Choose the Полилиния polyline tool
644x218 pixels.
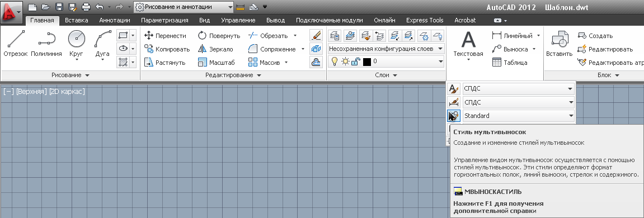coord(46,44)
